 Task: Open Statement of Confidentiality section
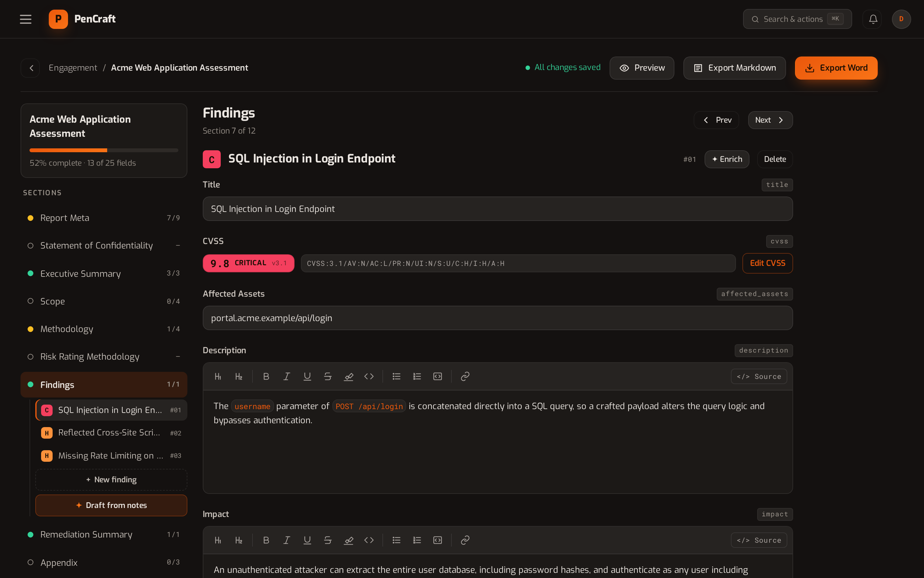coord(104,245)
